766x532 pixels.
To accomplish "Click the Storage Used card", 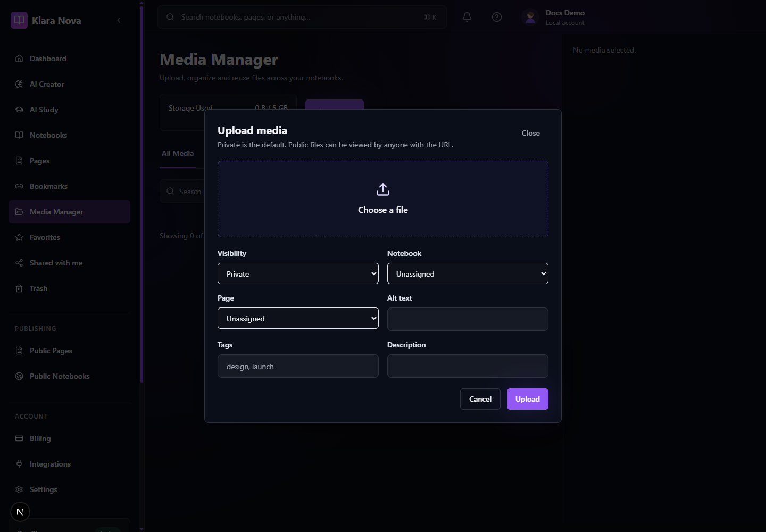I will (x=228, y=112).
